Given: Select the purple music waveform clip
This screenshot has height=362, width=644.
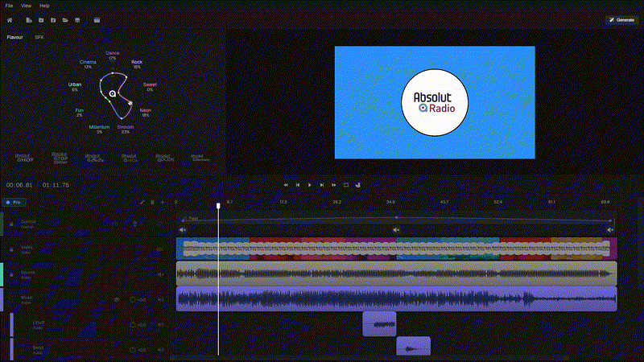Looking at the screenshot, I should (x=396, y=298).
